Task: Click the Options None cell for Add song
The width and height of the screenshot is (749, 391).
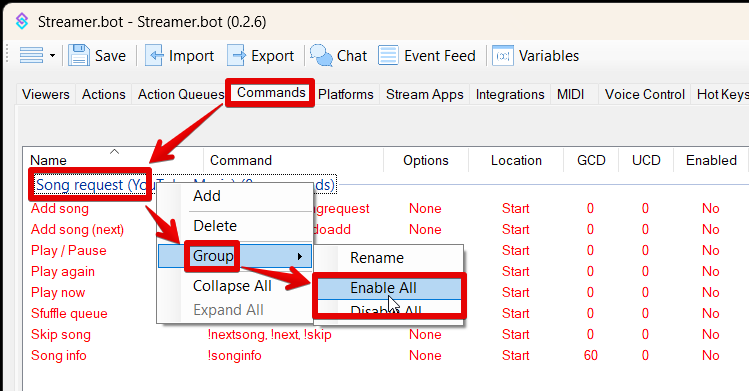Action: (425, 209)
